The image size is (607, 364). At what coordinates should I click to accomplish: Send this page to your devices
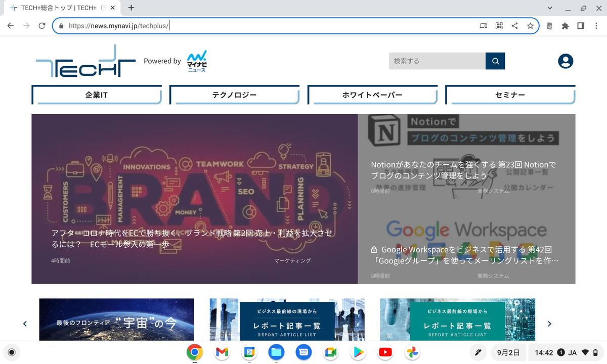484,26
